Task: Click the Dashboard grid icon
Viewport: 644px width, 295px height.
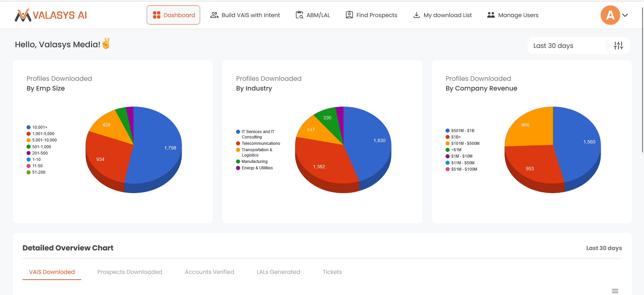Action: tap(156, 15)
